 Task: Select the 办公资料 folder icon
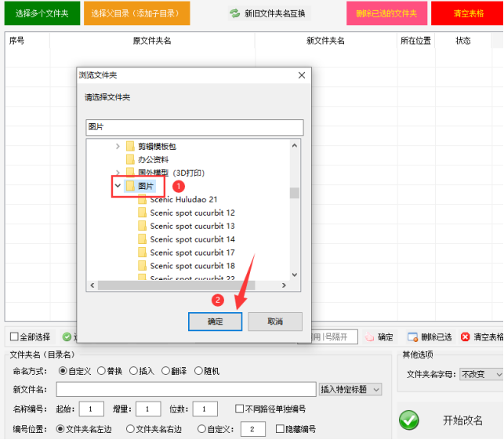[x=130, y=159]
